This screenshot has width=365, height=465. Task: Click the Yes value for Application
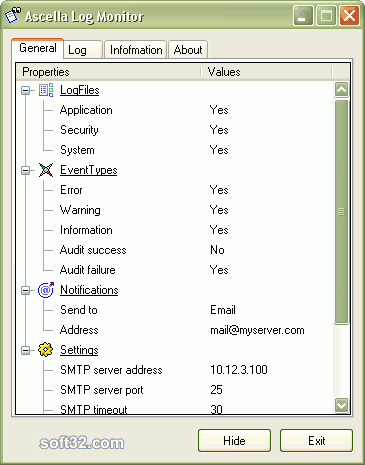tap(219, 110)
